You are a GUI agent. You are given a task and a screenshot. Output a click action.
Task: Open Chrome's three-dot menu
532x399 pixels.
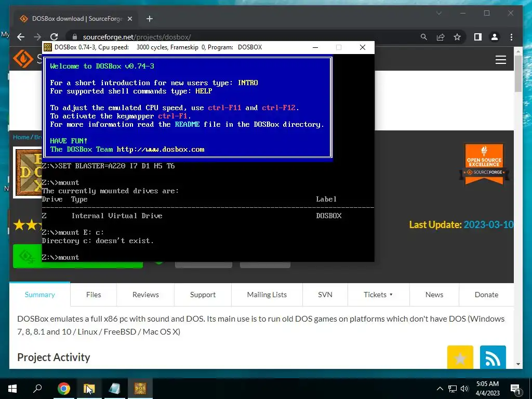tap(511, 37)
